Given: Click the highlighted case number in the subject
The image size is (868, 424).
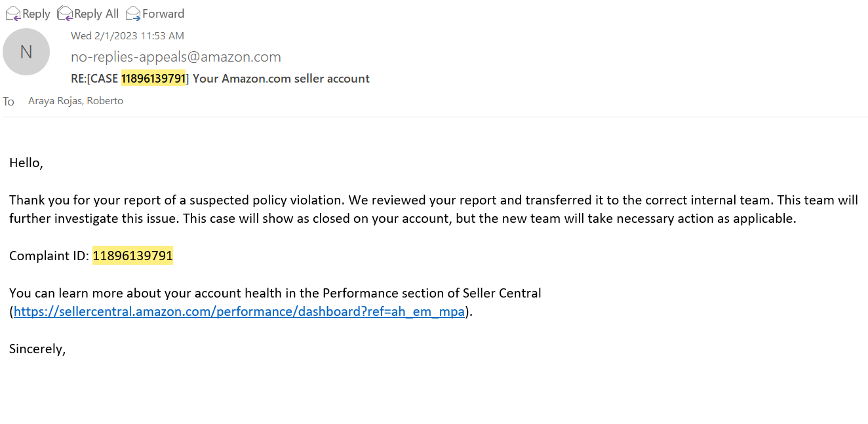Looking at the screenshot, I should [x=153, y=79].
